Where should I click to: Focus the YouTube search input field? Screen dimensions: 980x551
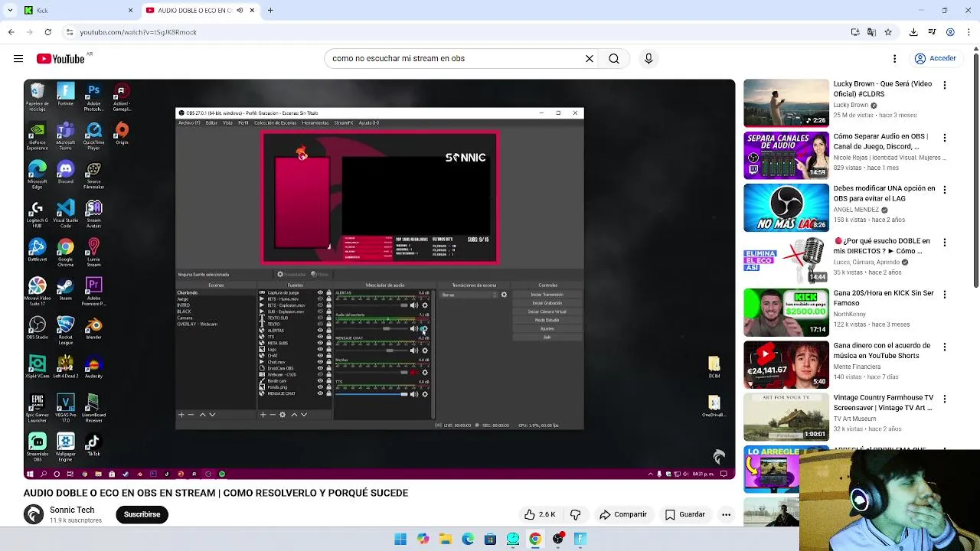(456, 58)
